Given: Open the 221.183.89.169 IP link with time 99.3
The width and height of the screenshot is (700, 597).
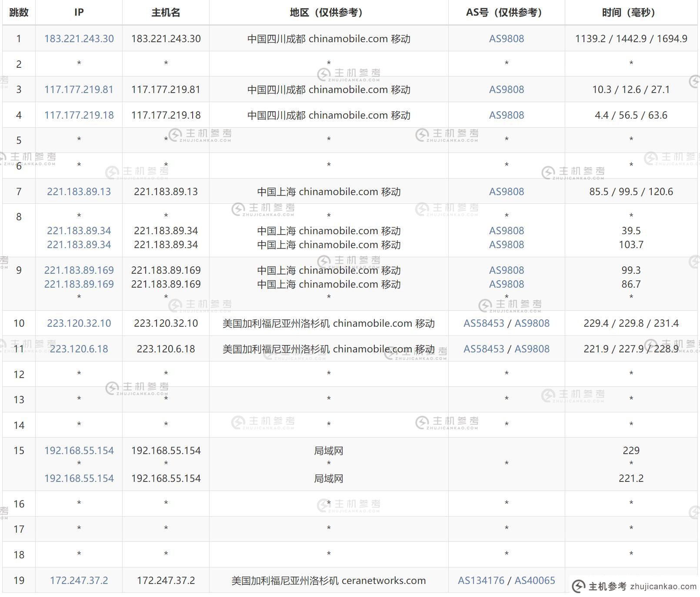Looking at the screenshot, I should pos(79,270).
